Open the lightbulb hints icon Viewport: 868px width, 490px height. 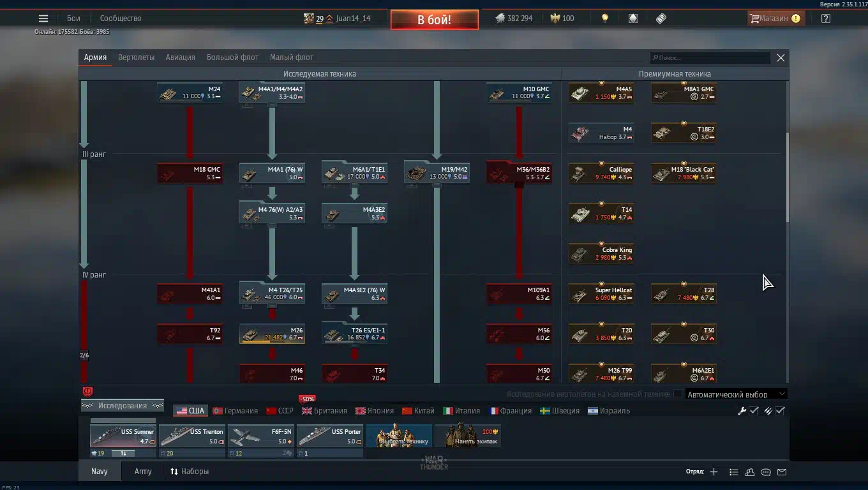tap(605, 19)
